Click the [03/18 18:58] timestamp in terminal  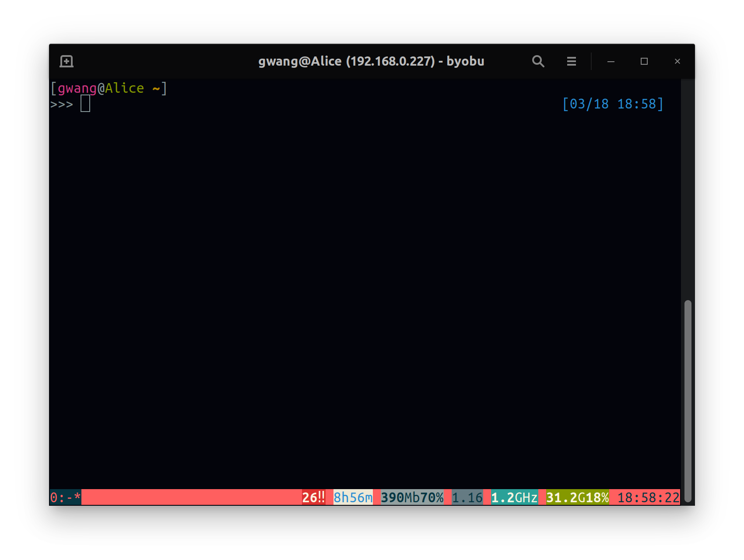pyautogui.click(x=613, y=104)
